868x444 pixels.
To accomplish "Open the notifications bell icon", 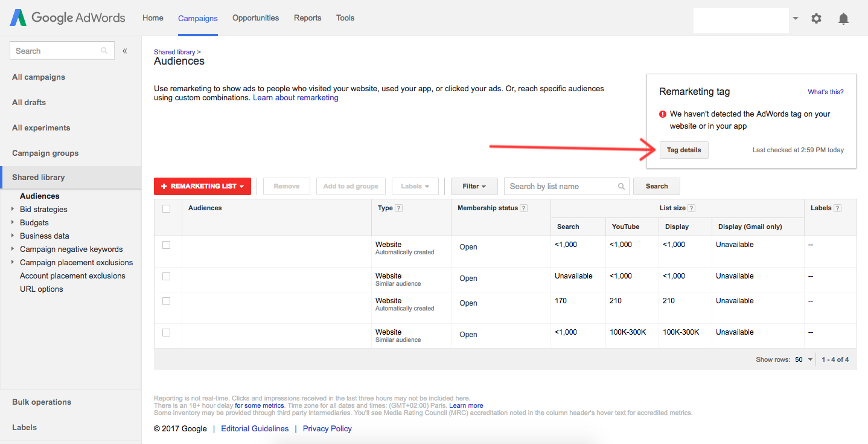I will [843, 18].
